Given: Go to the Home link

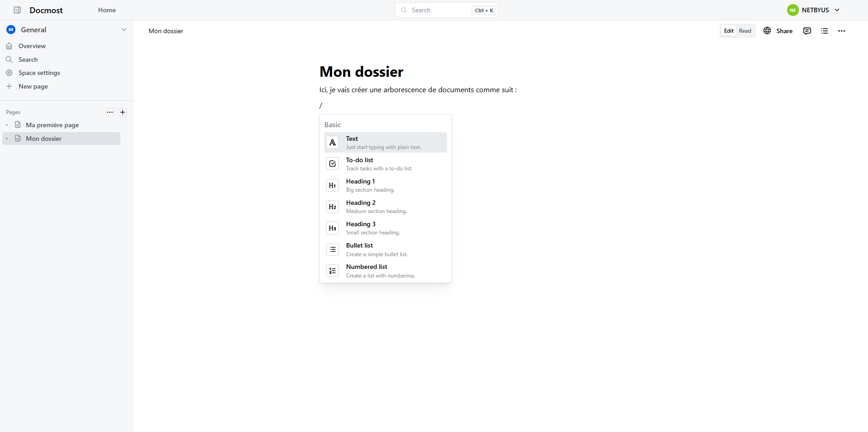Looking at the screenshot, I should (107, 10).
